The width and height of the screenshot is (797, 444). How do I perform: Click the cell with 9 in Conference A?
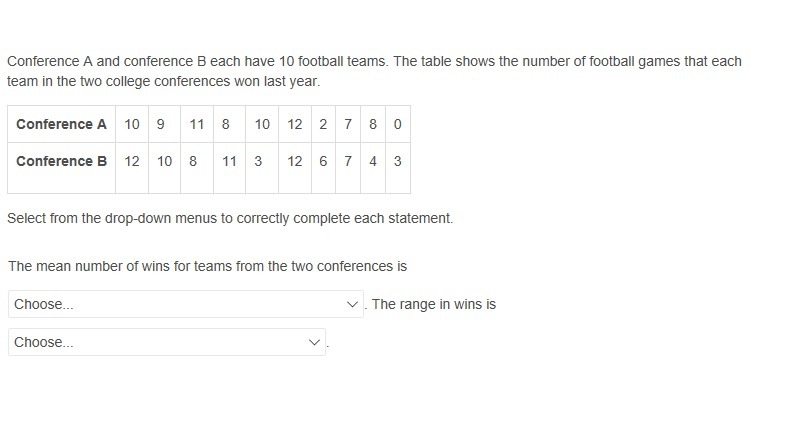(164, 124)
